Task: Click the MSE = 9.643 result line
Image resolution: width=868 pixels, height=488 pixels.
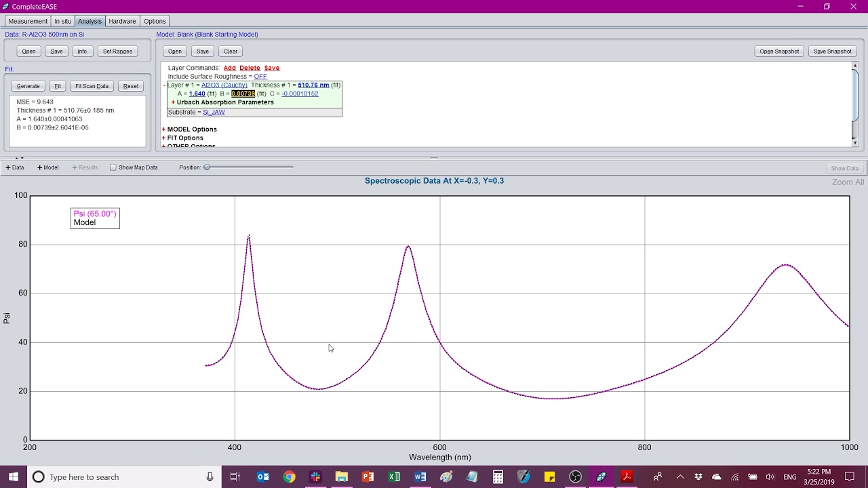Action: coord(35,102)
